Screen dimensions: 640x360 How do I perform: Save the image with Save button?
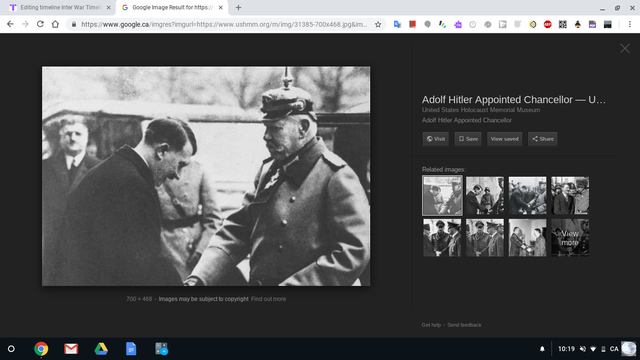(468, 139)
